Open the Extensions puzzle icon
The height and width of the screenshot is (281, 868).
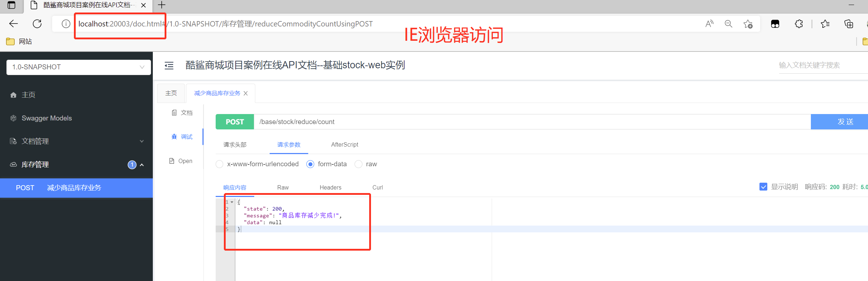799,24
